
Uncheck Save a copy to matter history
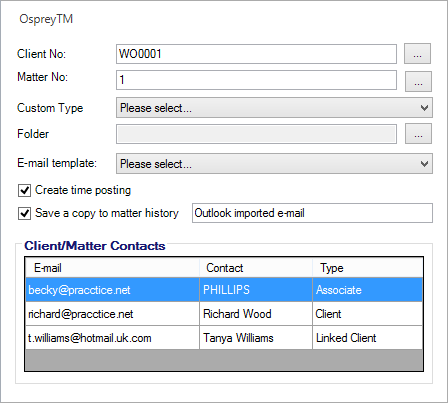(x=24, y=213)
